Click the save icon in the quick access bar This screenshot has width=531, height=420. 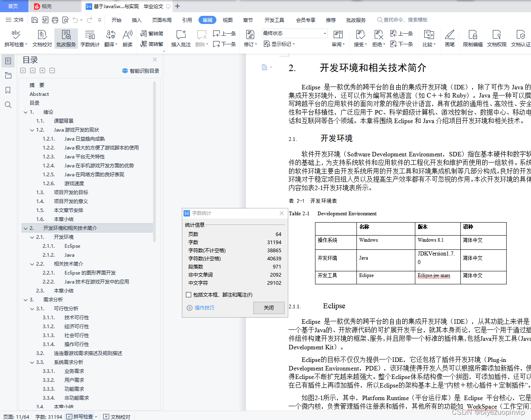[x=35, y=20]
